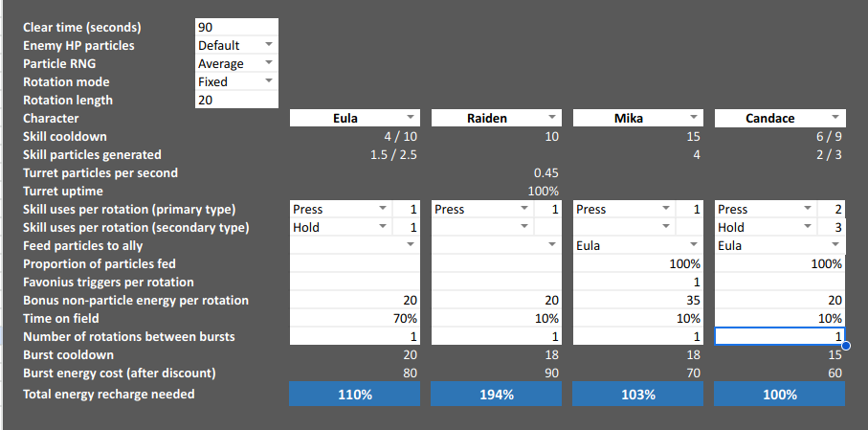Open the Particle RNG dropdown arrow

[269, 62]
